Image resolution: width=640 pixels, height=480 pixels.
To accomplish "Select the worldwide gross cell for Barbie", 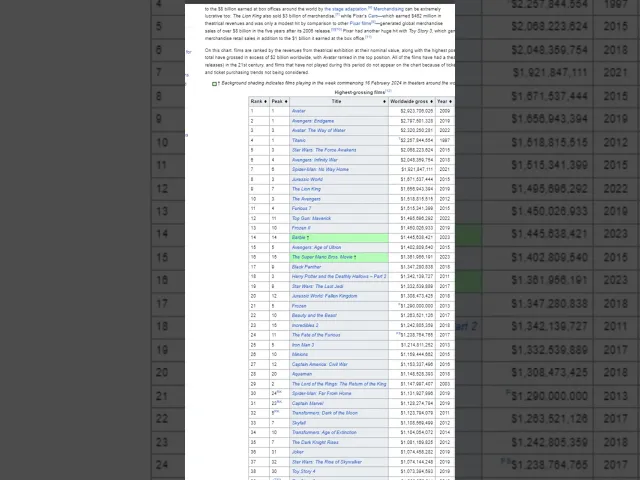I will [411, 238].
